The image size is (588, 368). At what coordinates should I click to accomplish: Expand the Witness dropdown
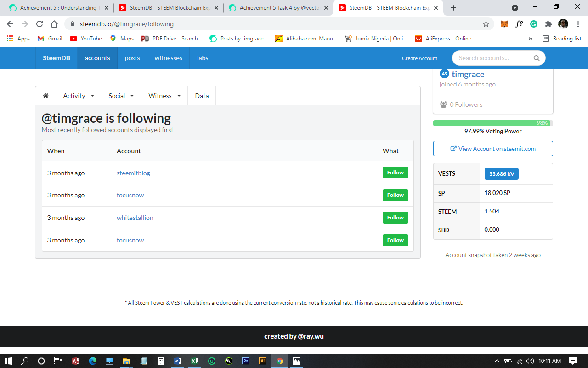[x=164, y=96]
